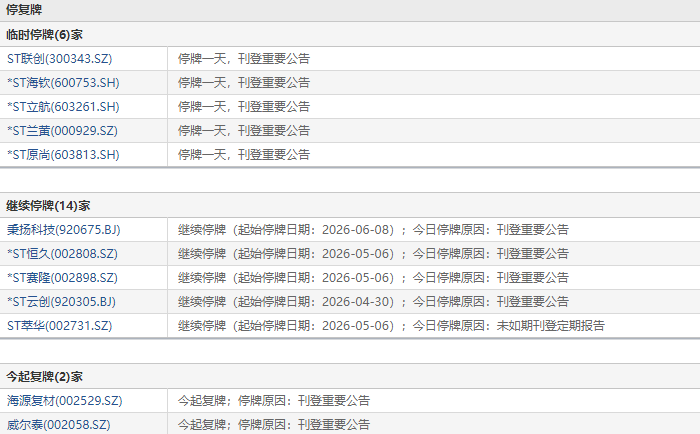Select the suspension reason text for ST联创
Screen dimensions: 700x434
[x=244, y=58]
